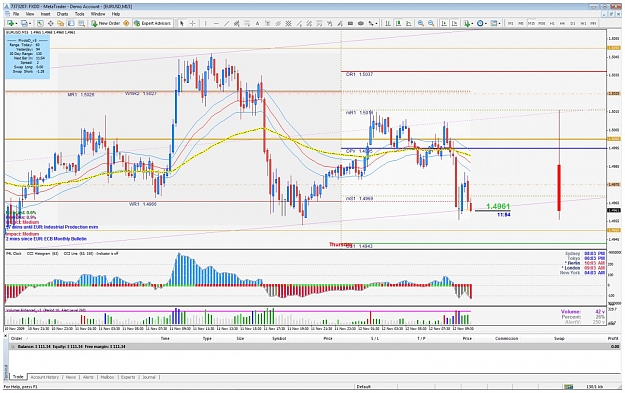Screen dimensions: 625x393
Task: Select the M5 timeframe button
Action: (521, 23)
